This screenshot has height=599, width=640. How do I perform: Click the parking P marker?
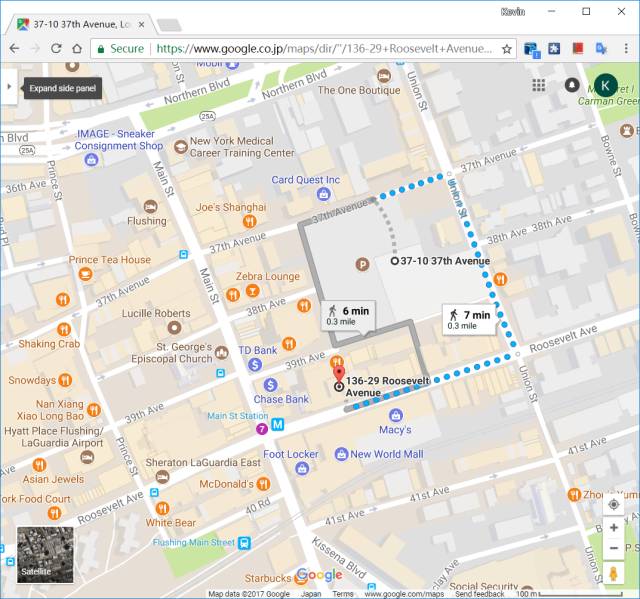(x=362, y=264)
